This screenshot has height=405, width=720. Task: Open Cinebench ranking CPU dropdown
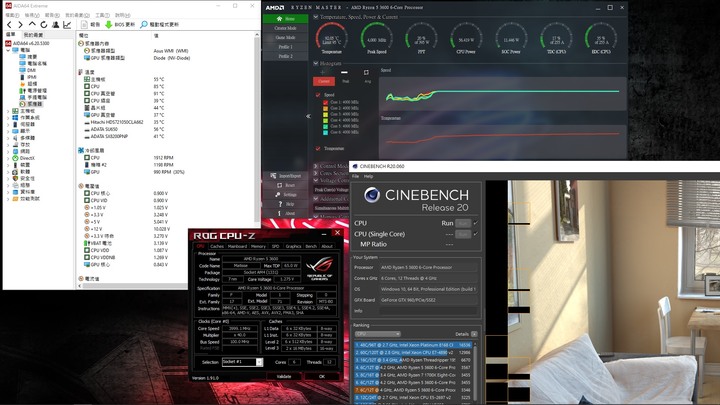pos(377,334)
